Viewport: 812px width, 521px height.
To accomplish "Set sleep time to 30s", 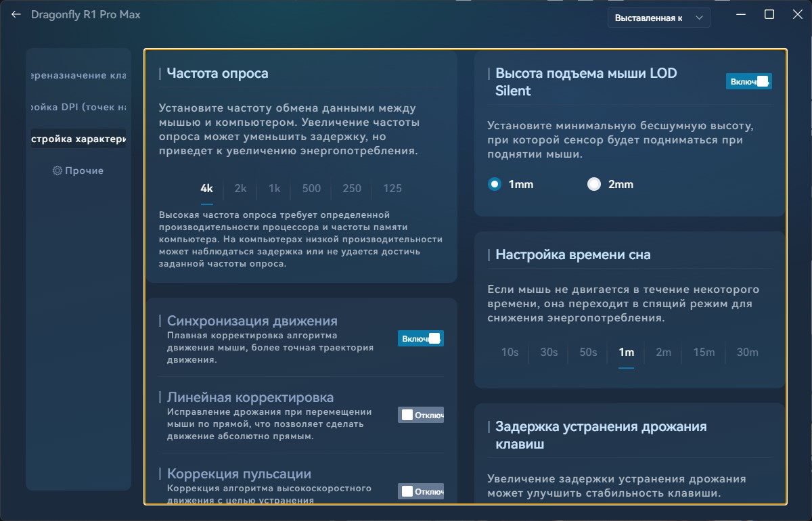I will (549, 353).
